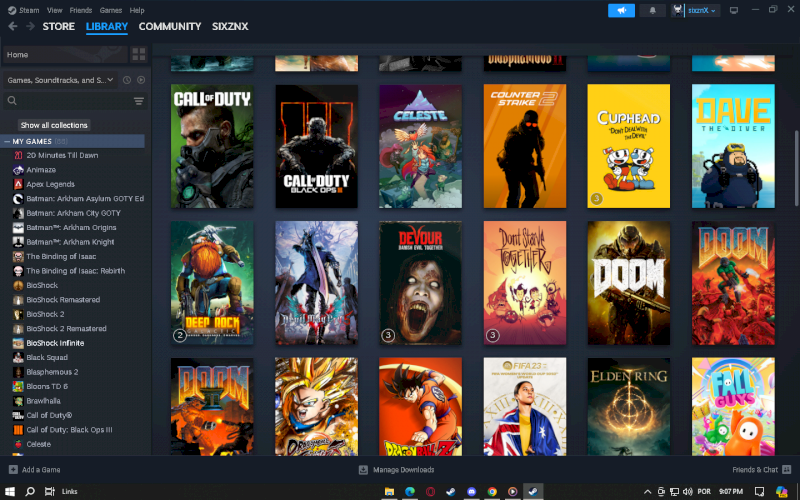
Task: Open the Task View taskbar icon
Action: (49, 491)
